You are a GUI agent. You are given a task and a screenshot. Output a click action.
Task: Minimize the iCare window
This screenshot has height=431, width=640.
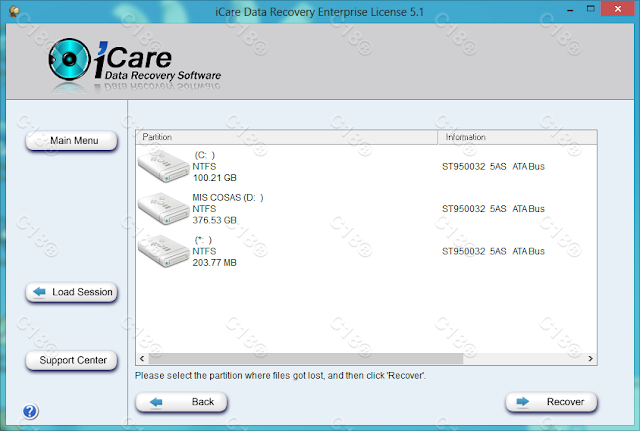570,9
